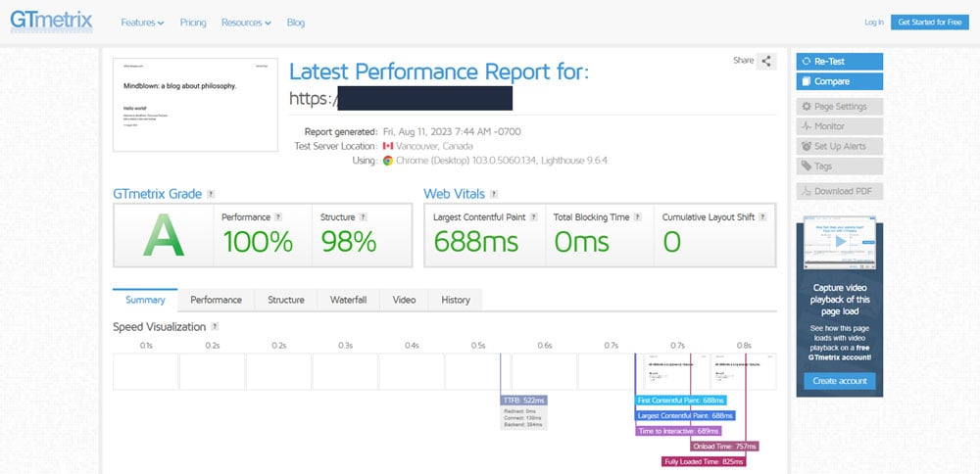Click the Compare button
The image size is (980, 474).
pos(840,81)
